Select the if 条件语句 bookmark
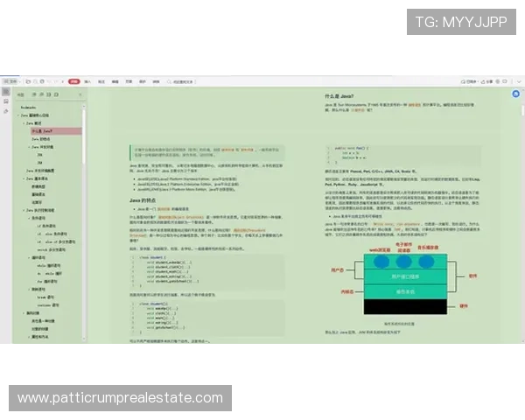The image size is (525, 420). [46, 226]
